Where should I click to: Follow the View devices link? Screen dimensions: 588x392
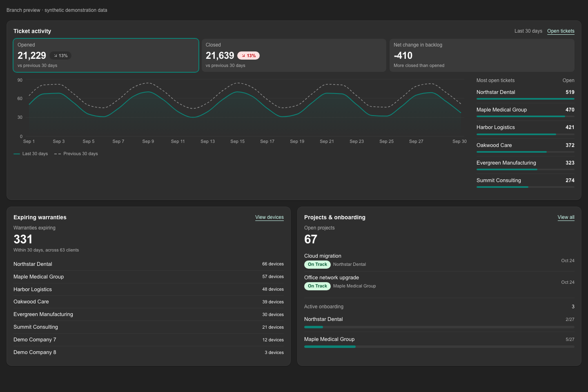click(269, 217)
